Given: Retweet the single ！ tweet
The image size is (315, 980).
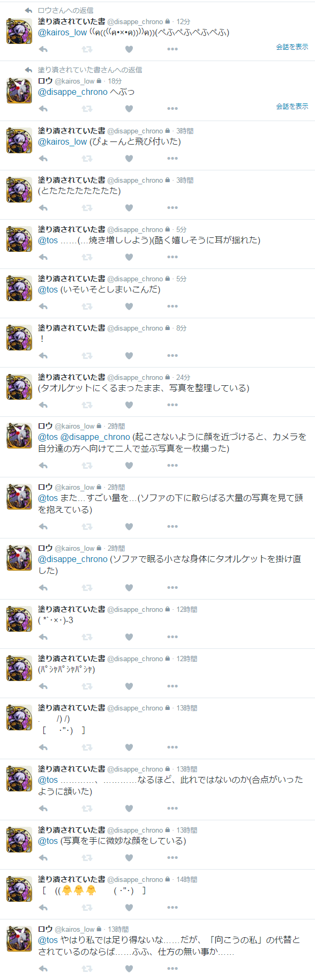Looking at the screenshot, I should 87,355.
